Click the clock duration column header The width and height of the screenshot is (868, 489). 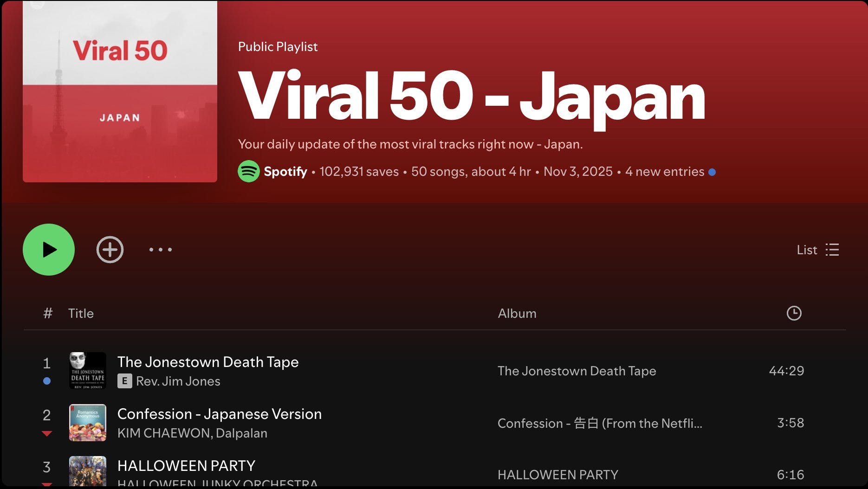click(794, 313)
